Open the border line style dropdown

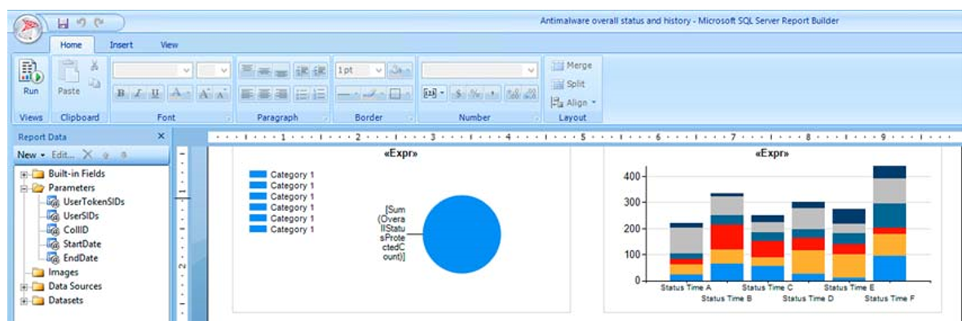coord(348,93)
